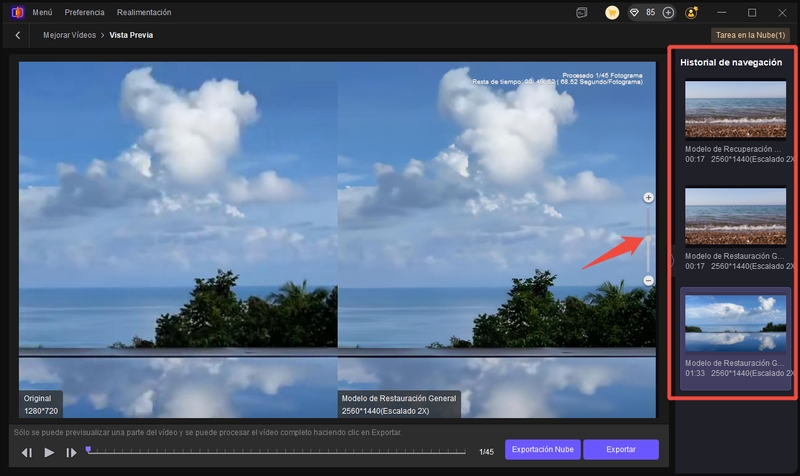Maximize the application window

tap(752, 13)
